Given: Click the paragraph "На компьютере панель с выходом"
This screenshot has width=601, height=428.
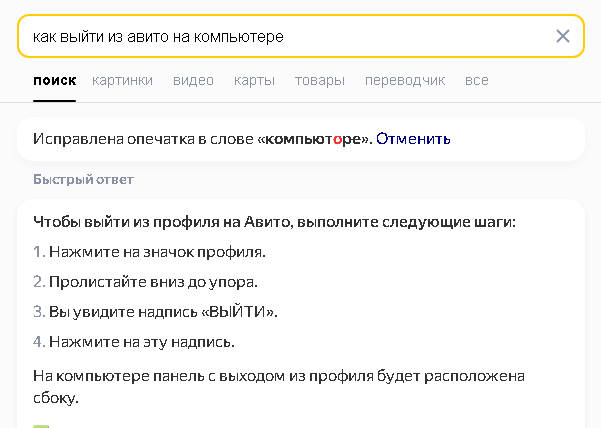Looking at the screenshot, I should [279, 387].
